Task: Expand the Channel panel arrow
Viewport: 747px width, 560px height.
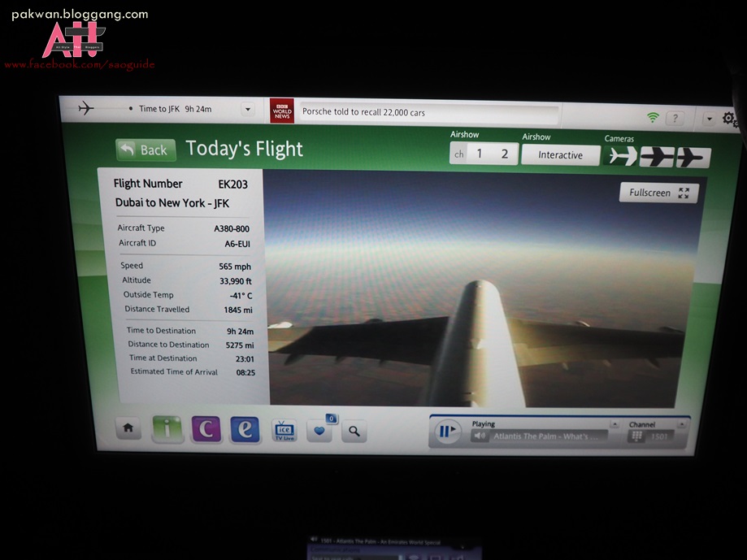Action: pyautogui.click(x=682, y=424)
